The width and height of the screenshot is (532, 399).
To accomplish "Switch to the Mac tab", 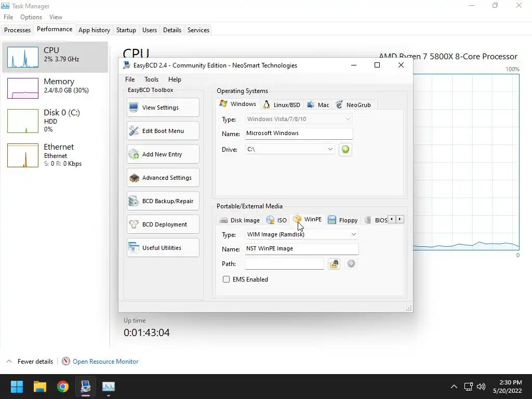I will pyautogui.click(x=318, y=105).
